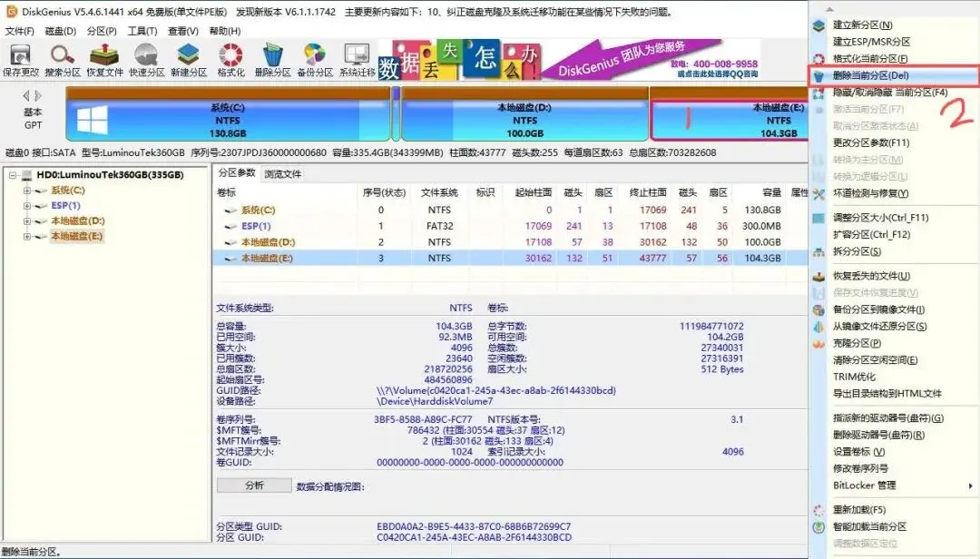Screen dimensions: 980x559
Task: Click the blue layers icon beside 建立新分区(N)
Action: pos(818,25)
